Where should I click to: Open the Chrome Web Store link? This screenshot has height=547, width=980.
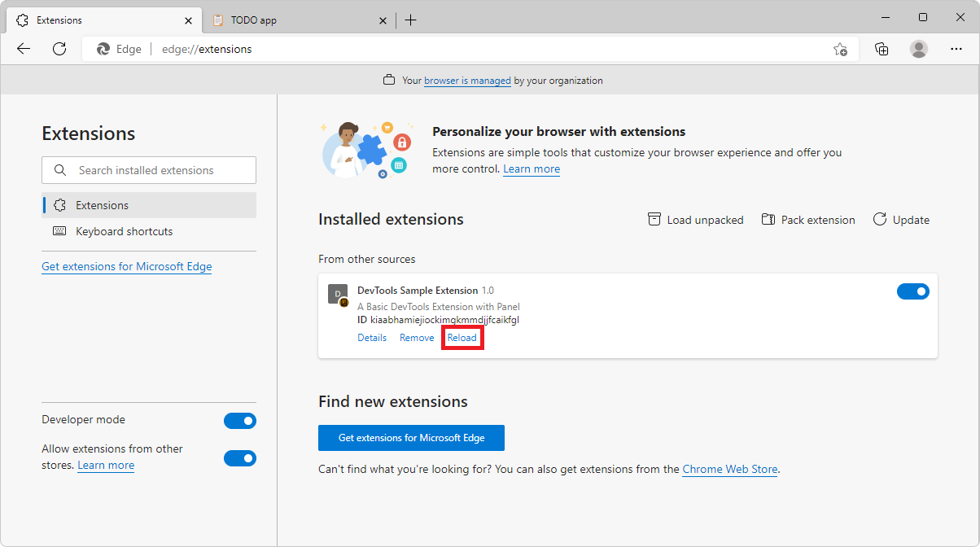tap(729, 469)
